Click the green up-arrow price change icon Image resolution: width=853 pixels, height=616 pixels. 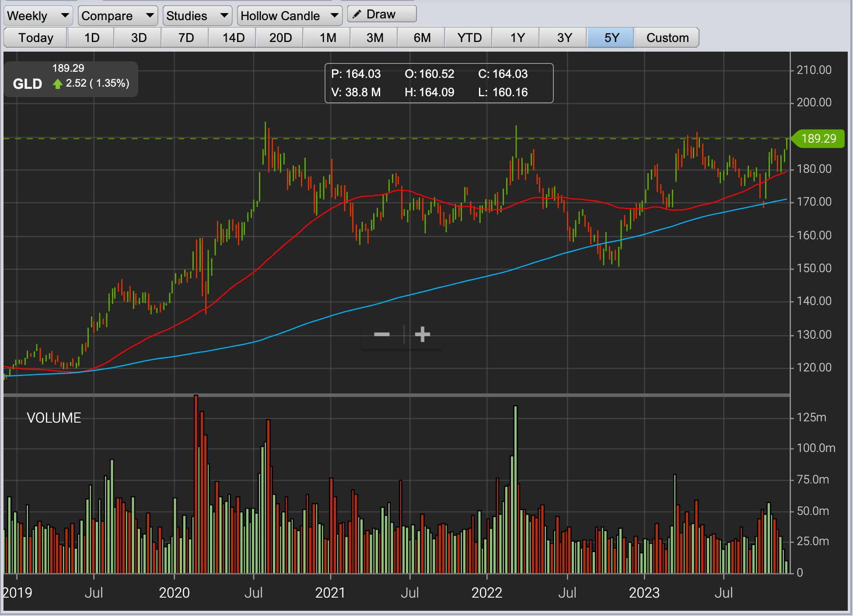pyautogui.click(x=57, y=84)
